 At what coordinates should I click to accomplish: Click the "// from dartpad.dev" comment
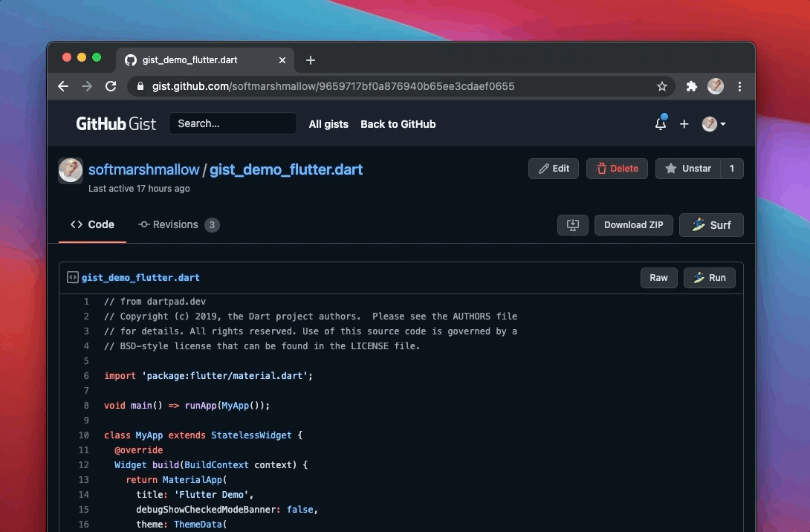click(155, 302)
